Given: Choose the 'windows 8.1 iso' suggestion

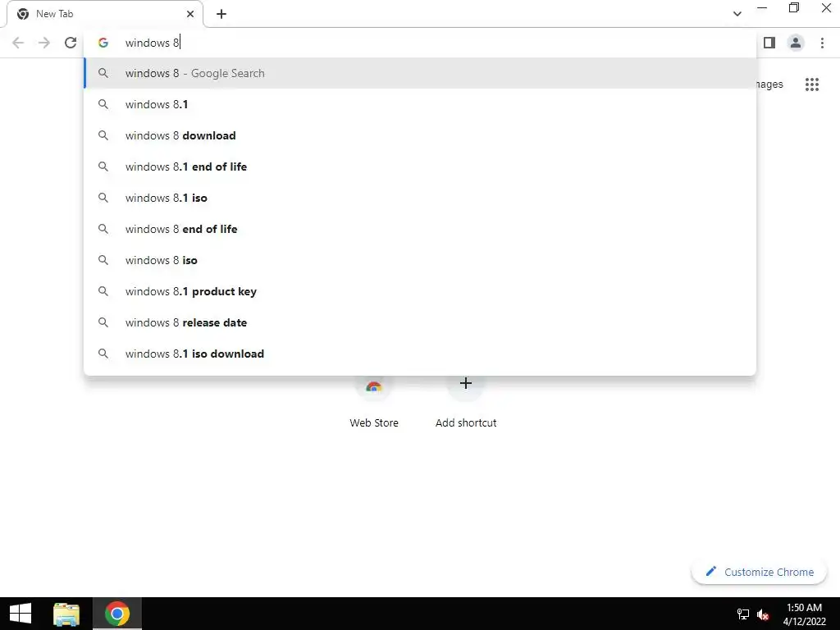Looking at the screenshot, I should tap(420, 198).
